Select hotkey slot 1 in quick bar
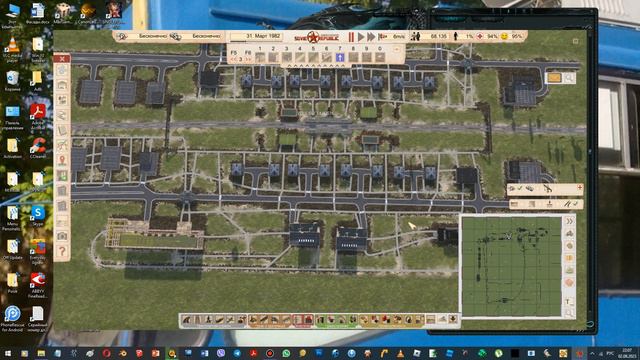Screen dimensions: 640x360 click(x=260, y=58)
